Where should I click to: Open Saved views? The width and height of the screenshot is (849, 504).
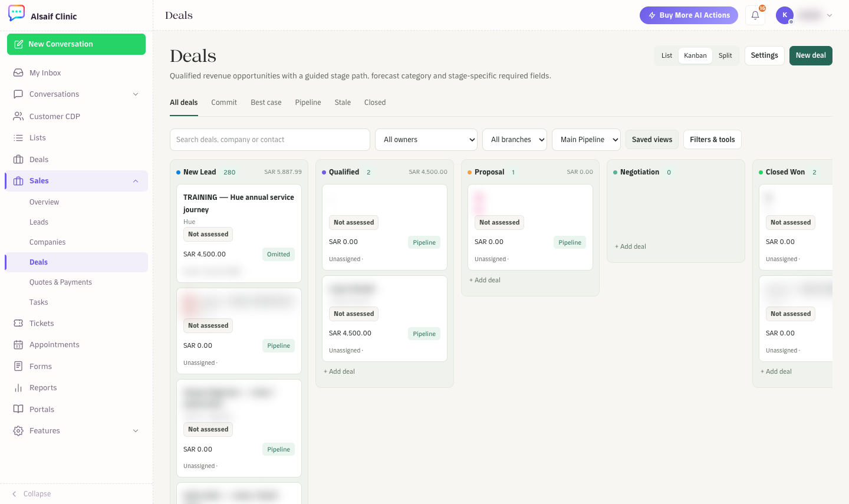tap(652, 140)
